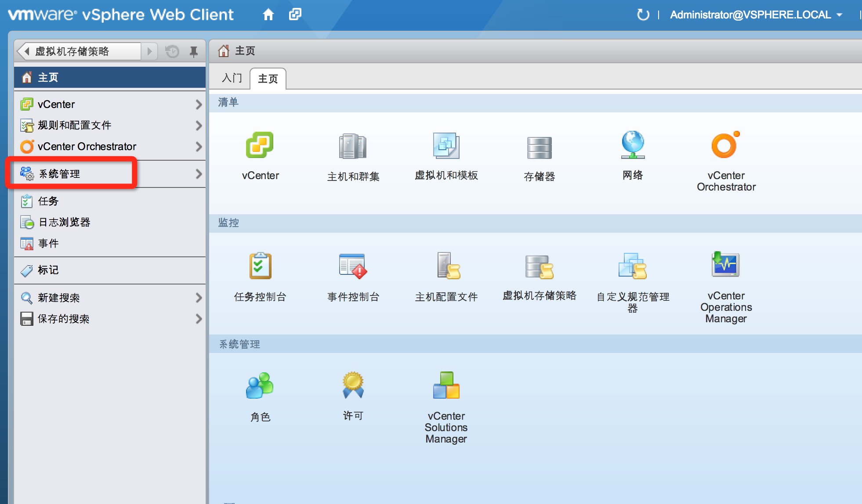Open Event Console (事件控制台) icon
The image size is (862, 504).
pos(353,266)
